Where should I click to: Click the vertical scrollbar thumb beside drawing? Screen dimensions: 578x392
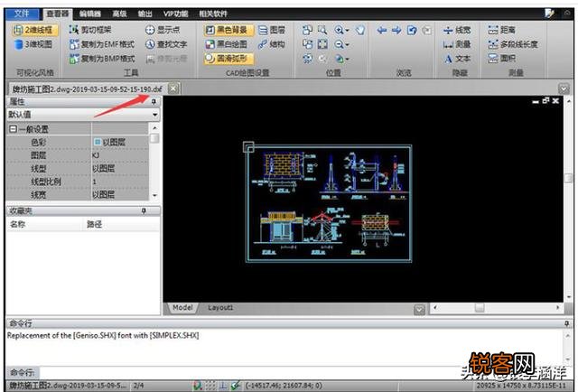(568, 178)
